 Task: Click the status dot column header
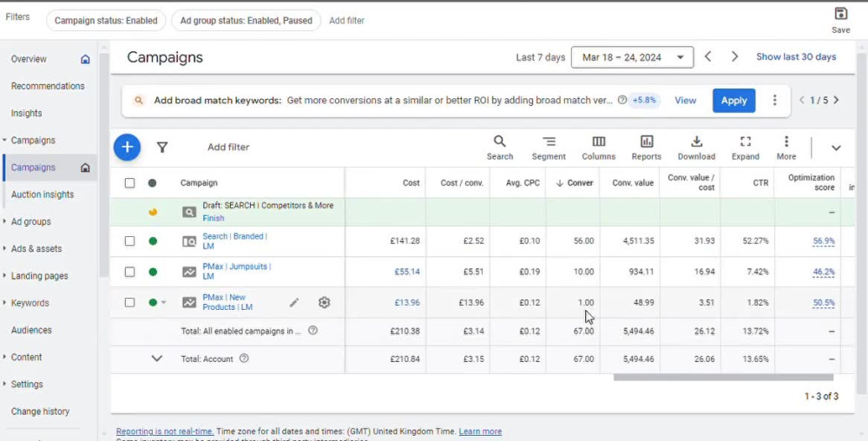(x=152, y=183)
